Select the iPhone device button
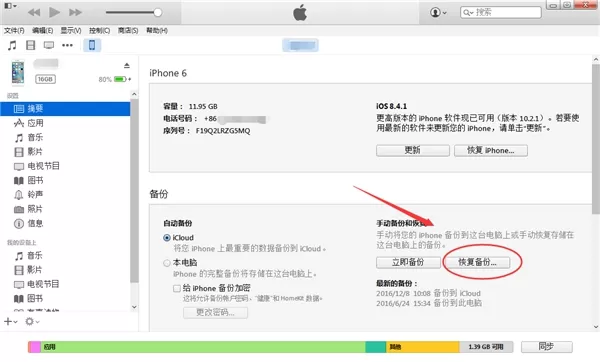600x362 pixels. (x=92, y=45)
